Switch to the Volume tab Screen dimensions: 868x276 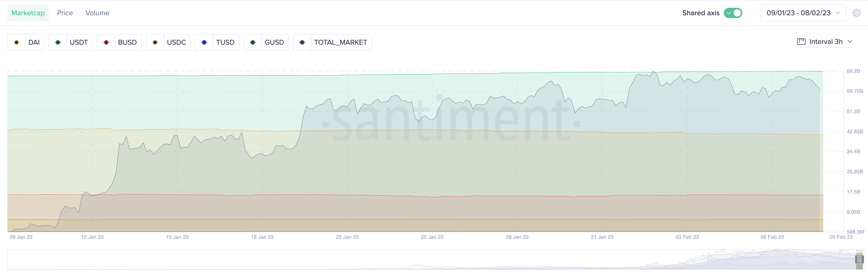point(97,13)
